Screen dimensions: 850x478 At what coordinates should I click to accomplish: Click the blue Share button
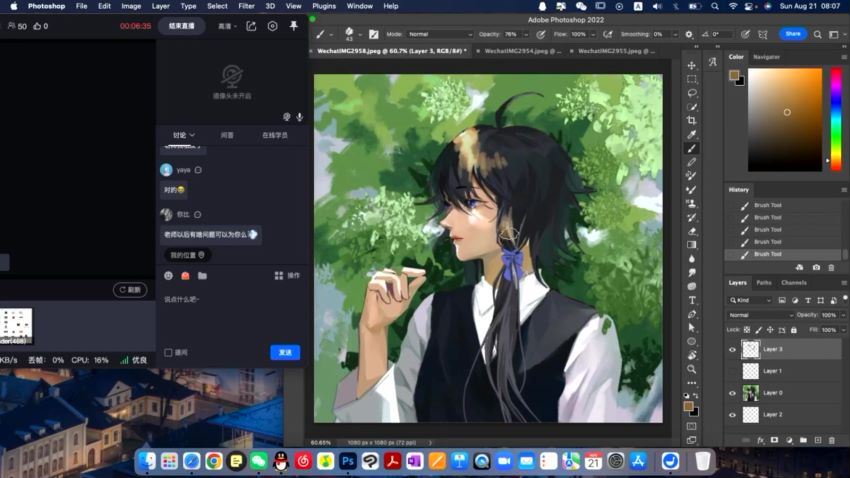tap(793, 34)
